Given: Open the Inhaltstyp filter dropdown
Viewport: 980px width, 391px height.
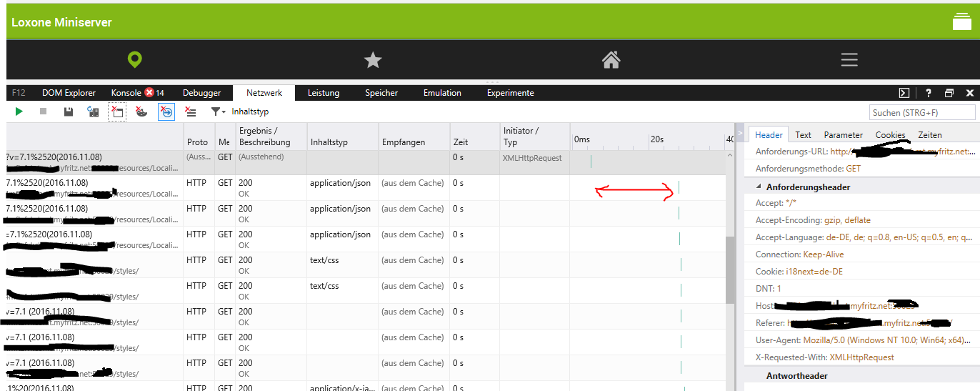Looking at the screenshot, I should pyautogui.click(x=219, y=112).
